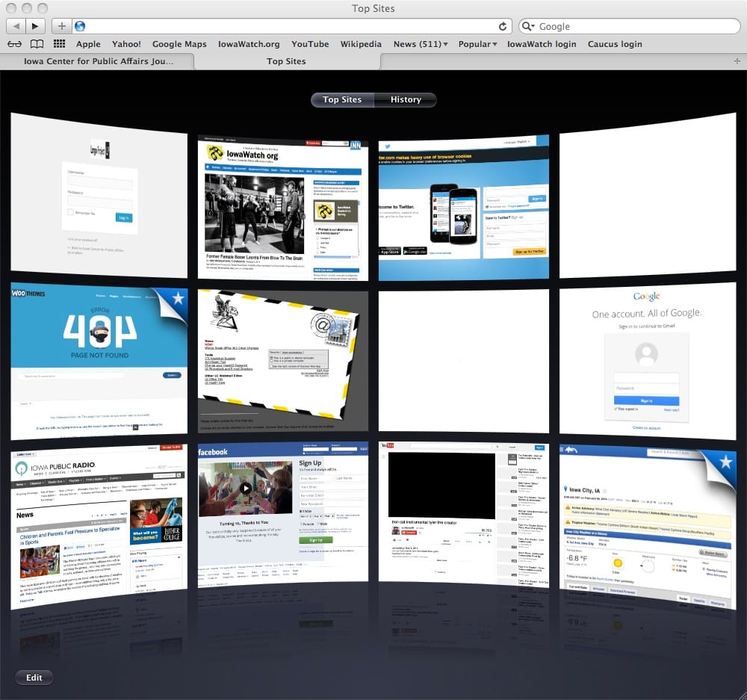Open the Reading List glasses icon
The width and height of the screenshot is (747, 700).
pos(14,44)
